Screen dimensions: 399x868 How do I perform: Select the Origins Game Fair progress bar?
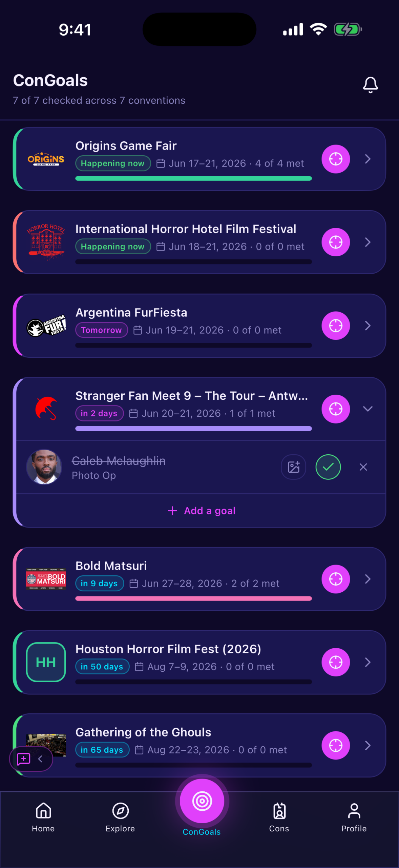point(193,178)
